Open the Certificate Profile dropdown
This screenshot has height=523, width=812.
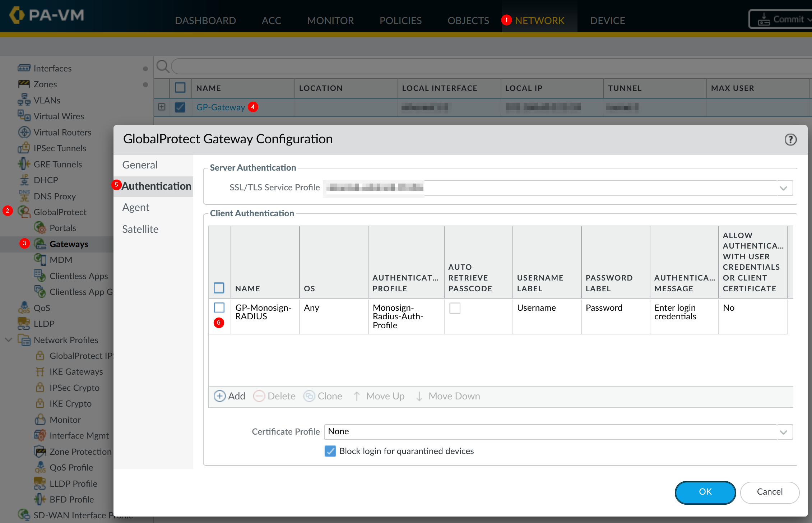[x=783, y=432]
